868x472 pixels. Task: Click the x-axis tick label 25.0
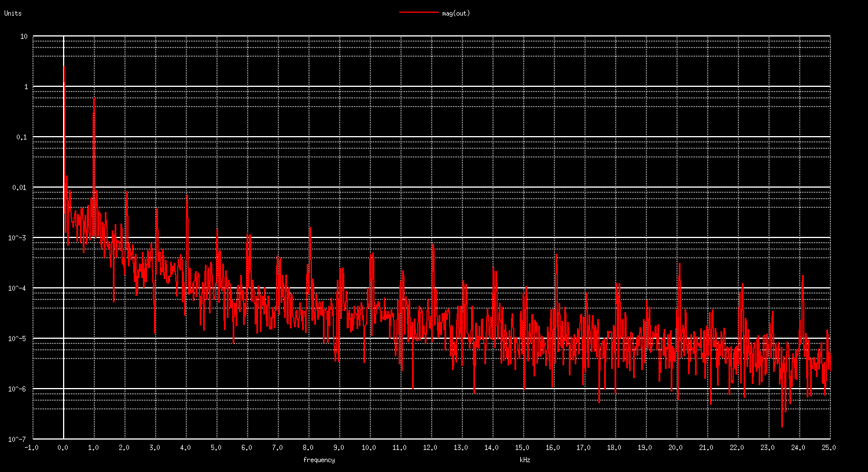click(x=829, y=448)
